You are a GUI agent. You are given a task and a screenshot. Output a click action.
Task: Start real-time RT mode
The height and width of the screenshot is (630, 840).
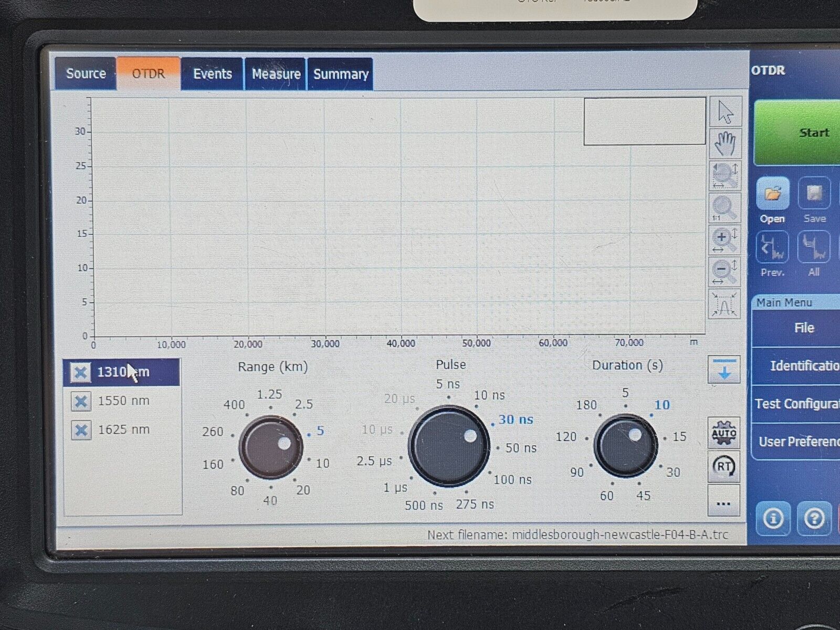(x=723, y=466)
